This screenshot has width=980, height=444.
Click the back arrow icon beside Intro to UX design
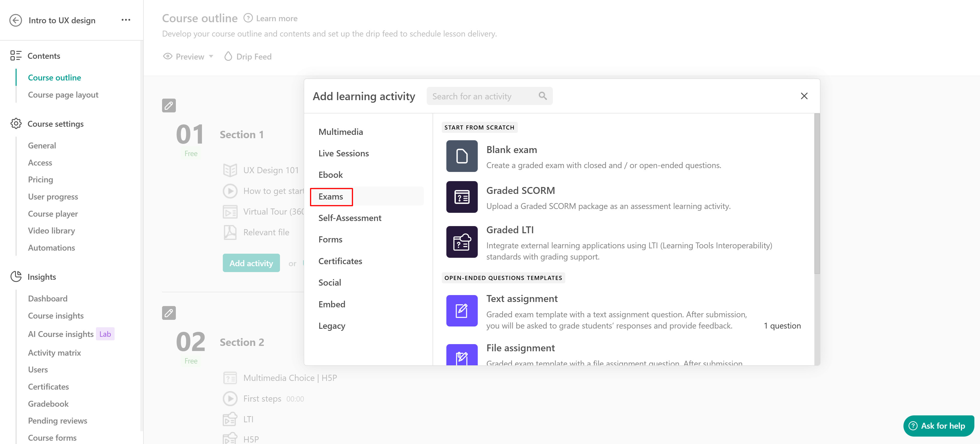(x=16, y=20)
